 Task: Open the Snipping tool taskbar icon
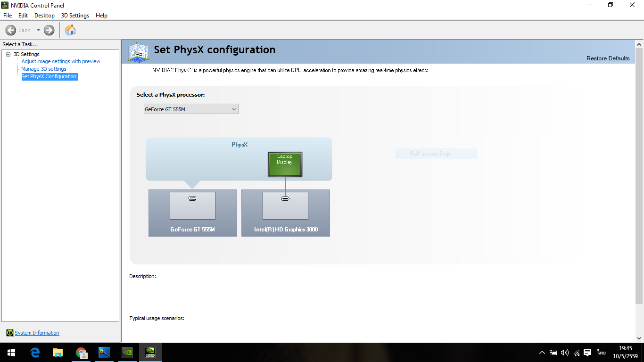(x=104, y=352)
